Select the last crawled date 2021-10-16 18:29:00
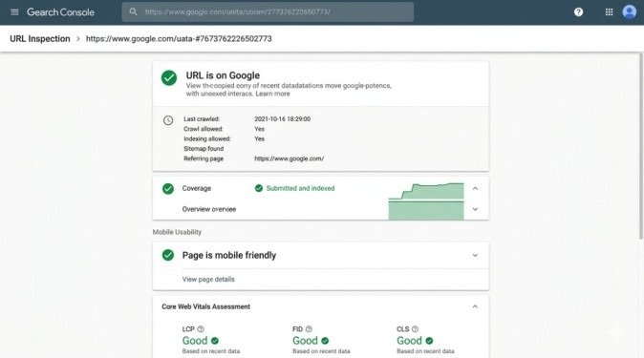This screenshot has width=644, height=358. click(283, 119)
